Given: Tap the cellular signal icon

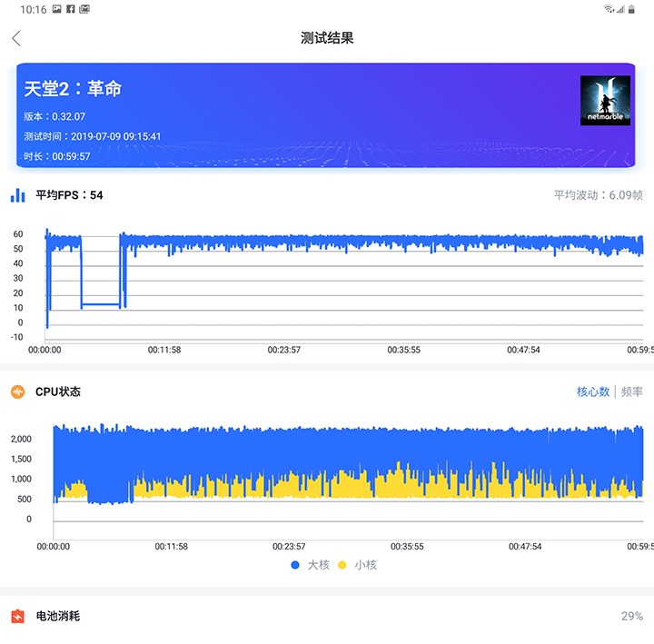Looking at the screenshot, I should click(620, 9).
